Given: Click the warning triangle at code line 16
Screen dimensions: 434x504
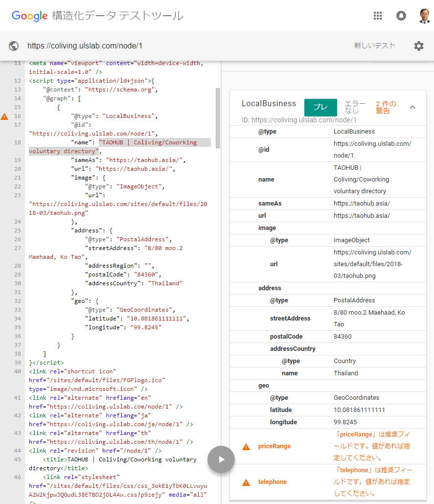Looking at the screenshot, I should tap(4, 116).
